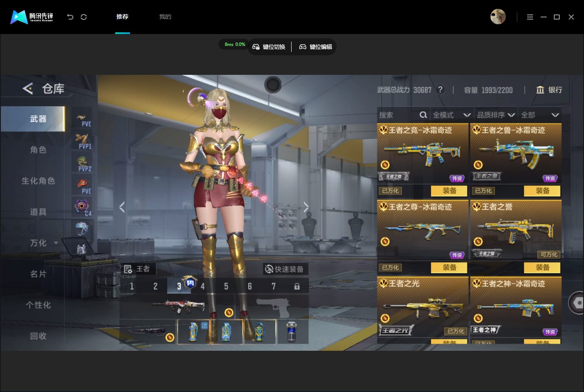This screenshot has width=584, height=392.
Task: Open the weapon power help question mark
Action: (x=440, y=90)
